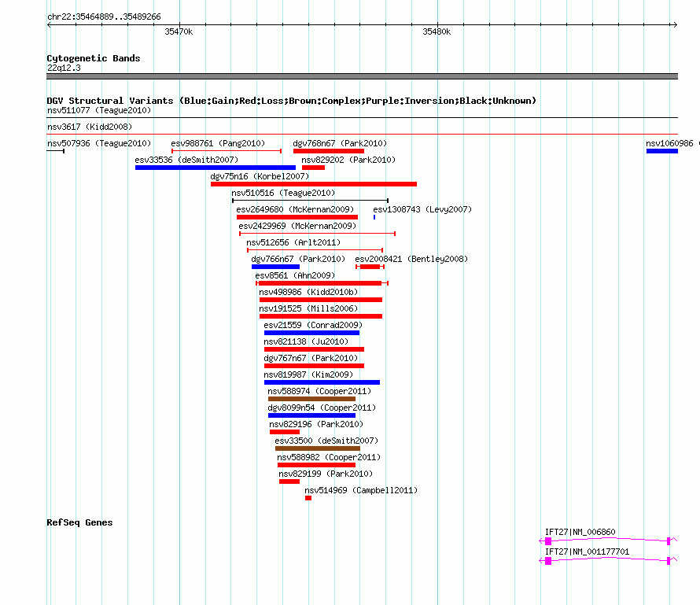Open the esv988761 (Pang2010) variant label
The height and width of the screenshot is (605, 700).
point(218,143)
